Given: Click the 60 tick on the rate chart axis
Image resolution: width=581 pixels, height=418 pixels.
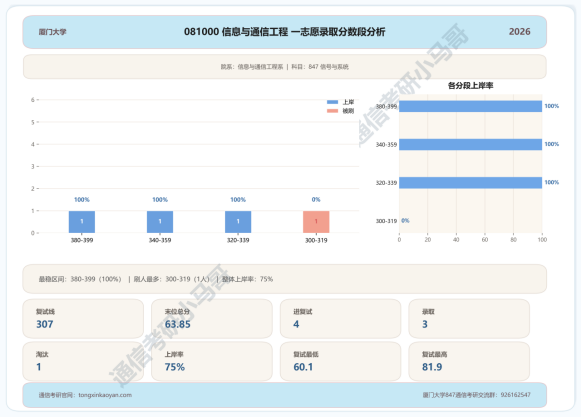Looking at the screenshot, I should (x=485, y=240).
